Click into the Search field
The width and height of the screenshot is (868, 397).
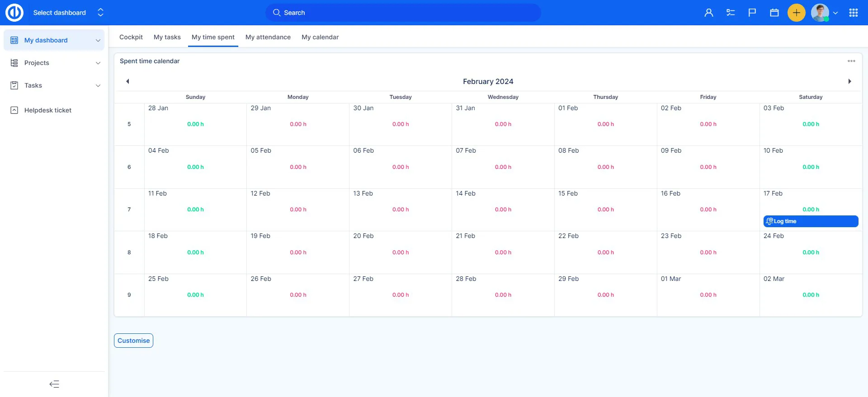pos(403,13)
